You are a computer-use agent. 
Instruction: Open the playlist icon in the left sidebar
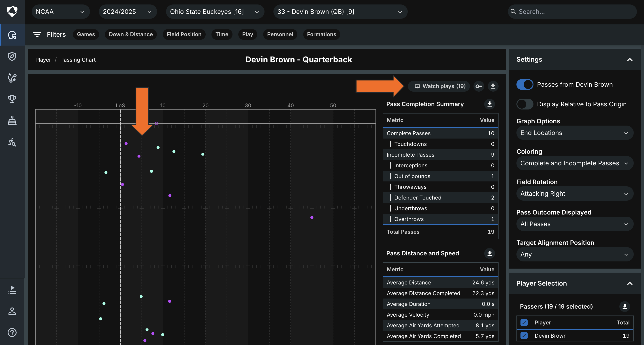pyautogui.click(x=12, y=290)
